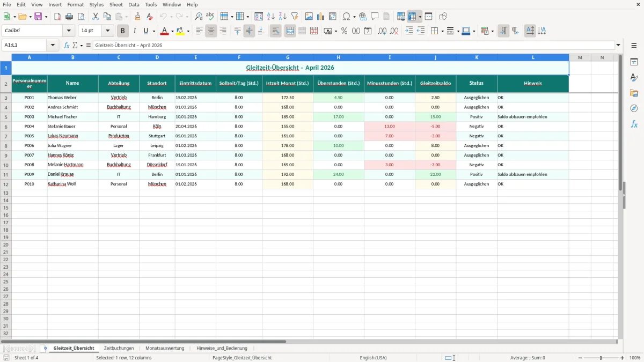Click Format as Date icon

pyautogui.click(x=368, y=31)
